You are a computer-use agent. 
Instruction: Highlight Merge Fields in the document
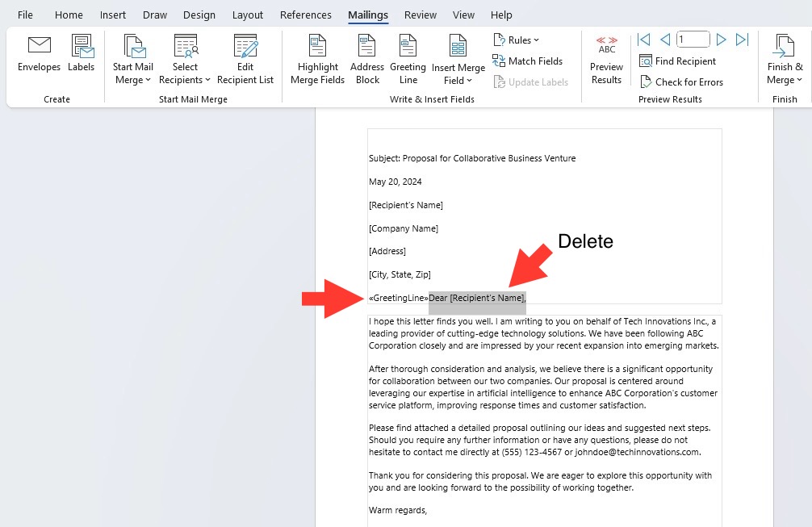317,60
